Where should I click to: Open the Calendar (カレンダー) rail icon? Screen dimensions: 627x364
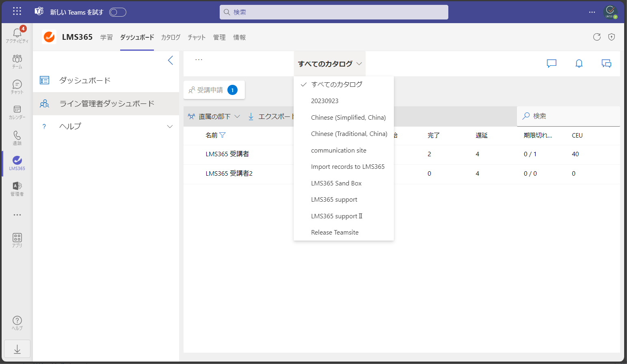coord(17,112)
